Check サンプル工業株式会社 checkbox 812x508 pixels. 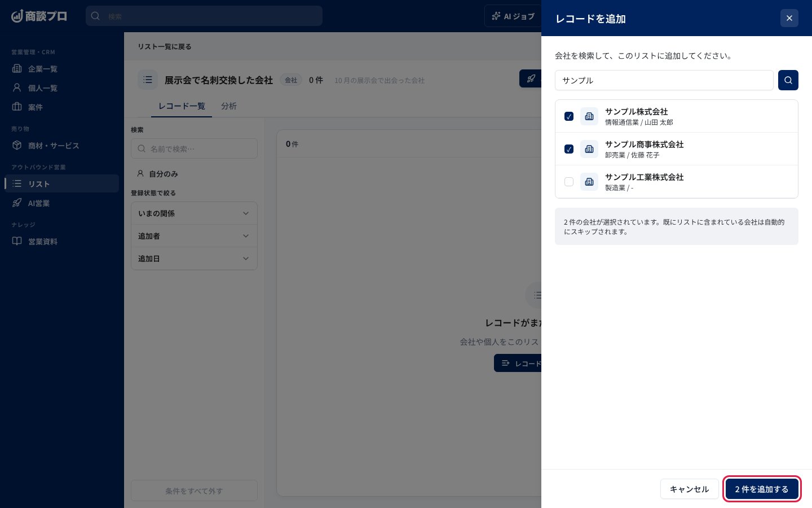click(x=569, y=182)
